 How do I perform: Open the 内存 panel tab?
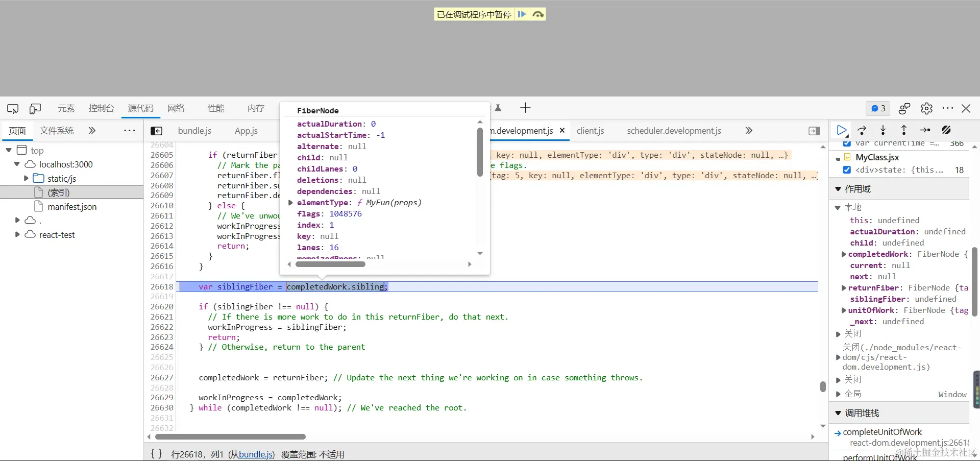coord(256,108)
